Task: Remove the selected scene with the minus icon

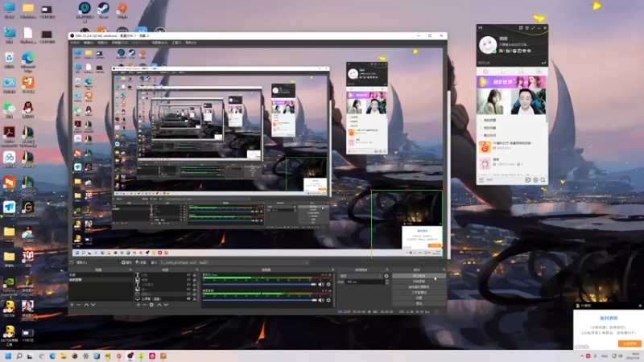Action: (x=78, y=305)
